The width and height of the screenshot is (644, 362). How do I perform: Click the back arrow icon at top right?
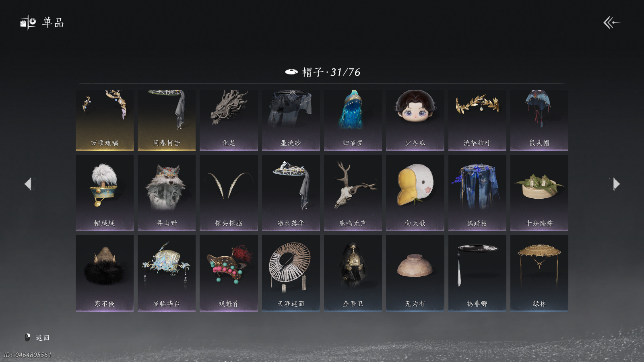[611, 23]
